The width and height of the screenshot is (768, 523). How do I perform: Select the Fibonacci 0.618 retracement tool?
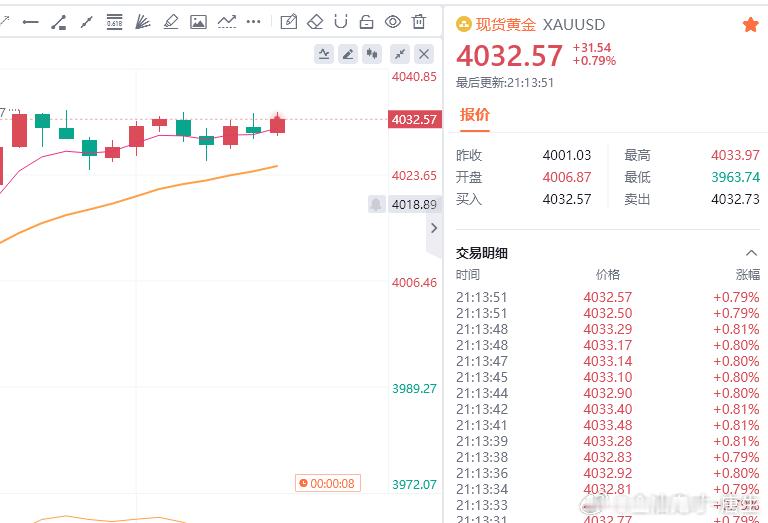(114, 22)
